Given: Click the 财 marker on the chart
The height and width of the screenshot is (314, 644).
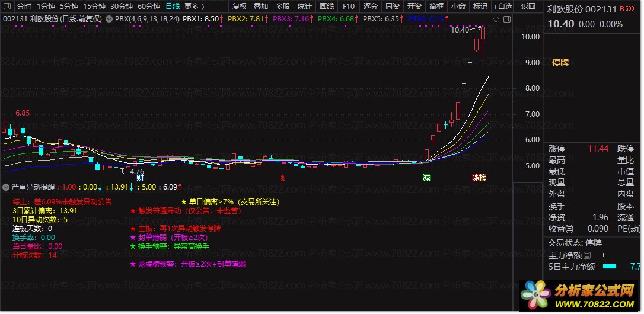Looking at the screenshot, I should pos(140,178).
